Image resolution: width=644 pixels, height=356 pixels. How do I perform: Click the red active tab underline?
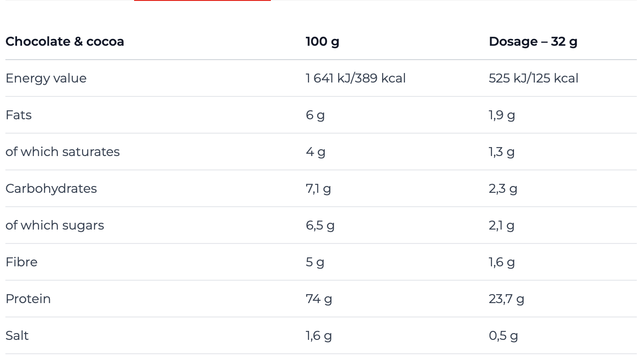click(x=202, y=0)
